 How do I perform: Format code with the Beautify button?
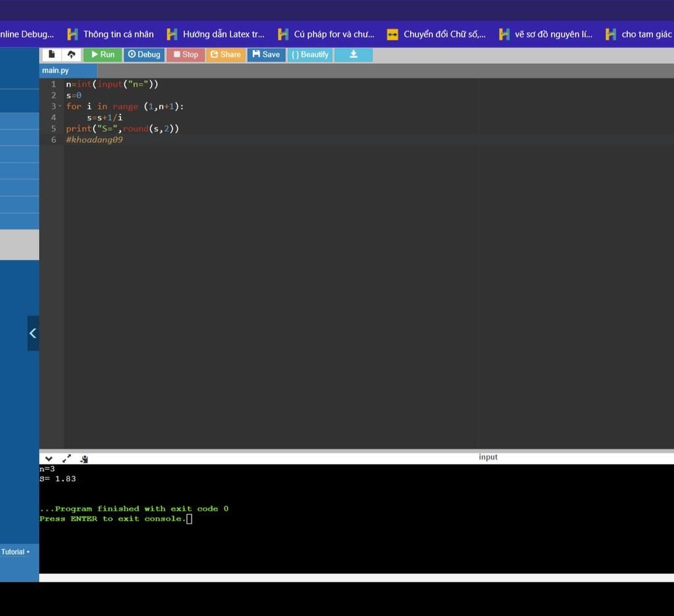(310, 55)
